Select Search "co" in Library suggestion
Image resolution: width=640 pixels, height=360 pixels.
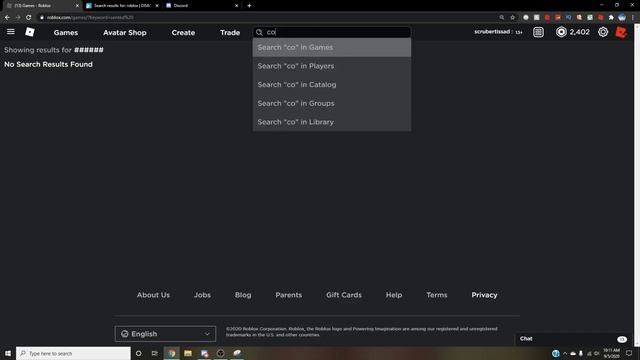tap(331, 122)
